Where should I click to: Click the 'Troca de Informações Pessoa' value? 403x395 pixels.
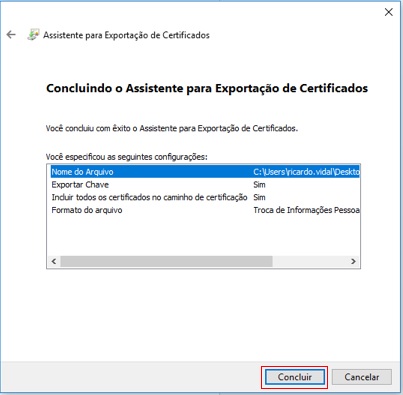[306, 210]
